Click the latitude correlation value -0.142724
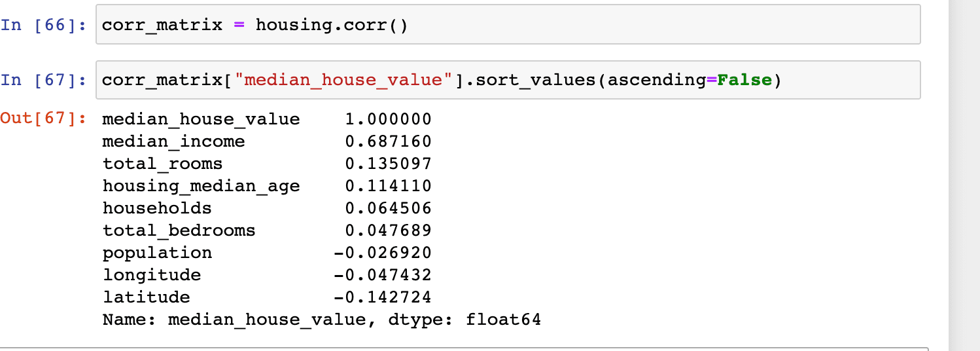Viewport: 980px width, 351px height. click(383, 297)
